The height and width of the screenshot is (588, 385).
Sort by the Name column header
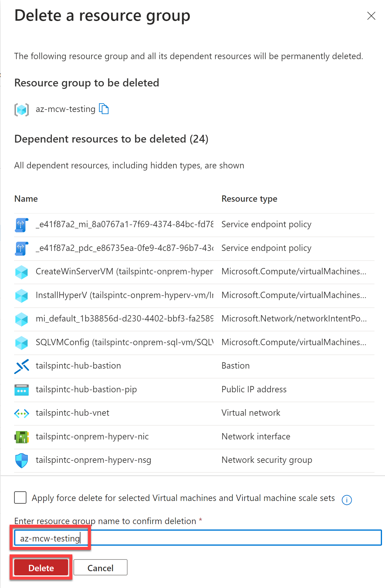(x=26, y=199)
